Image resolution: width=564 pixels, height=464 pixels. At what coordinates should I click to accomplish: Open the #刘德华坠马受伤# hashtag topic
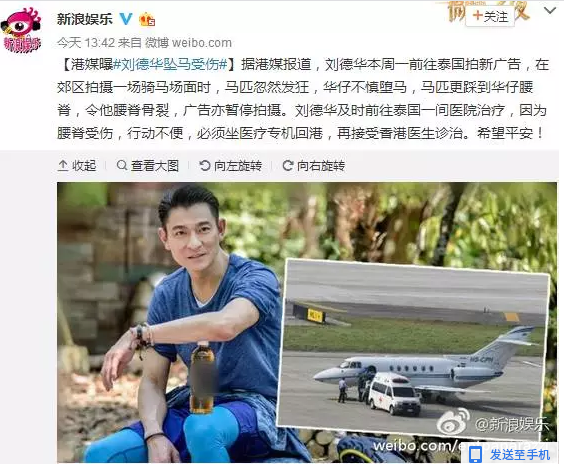170,64
